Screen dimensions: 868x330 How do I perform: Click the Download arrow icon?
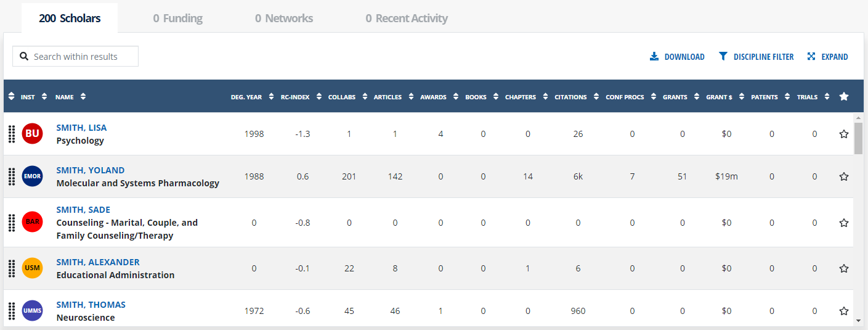pyautogui.click(x=654, y=57)
